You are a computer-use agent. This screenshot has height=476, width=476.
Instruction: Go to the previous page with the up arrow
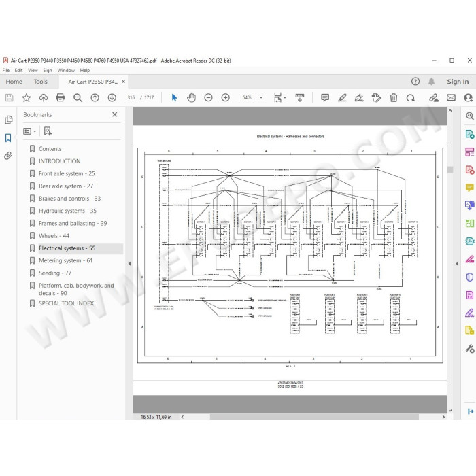(x=95, y=97)
